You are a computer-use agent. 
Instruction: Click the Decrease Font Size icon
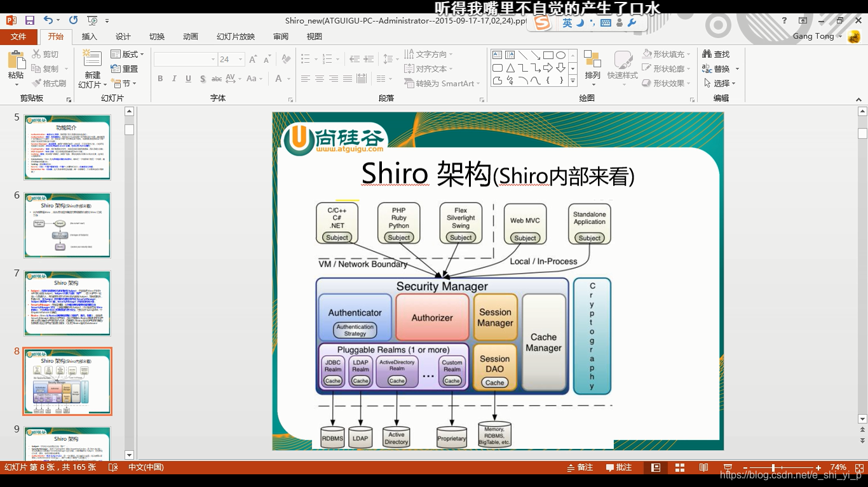[x=268, y=59]
